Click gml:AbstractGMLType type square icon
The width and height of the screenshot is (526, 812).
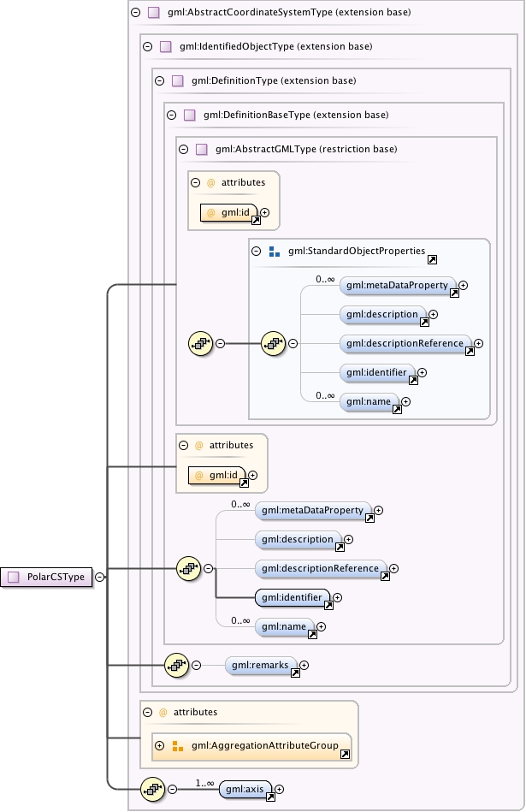(x=201, y=149)
